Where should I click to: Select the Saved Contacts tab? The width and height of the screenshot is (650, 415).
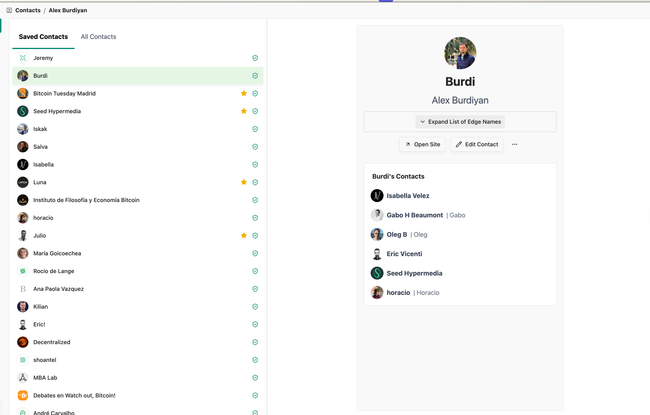pos(43,37)
